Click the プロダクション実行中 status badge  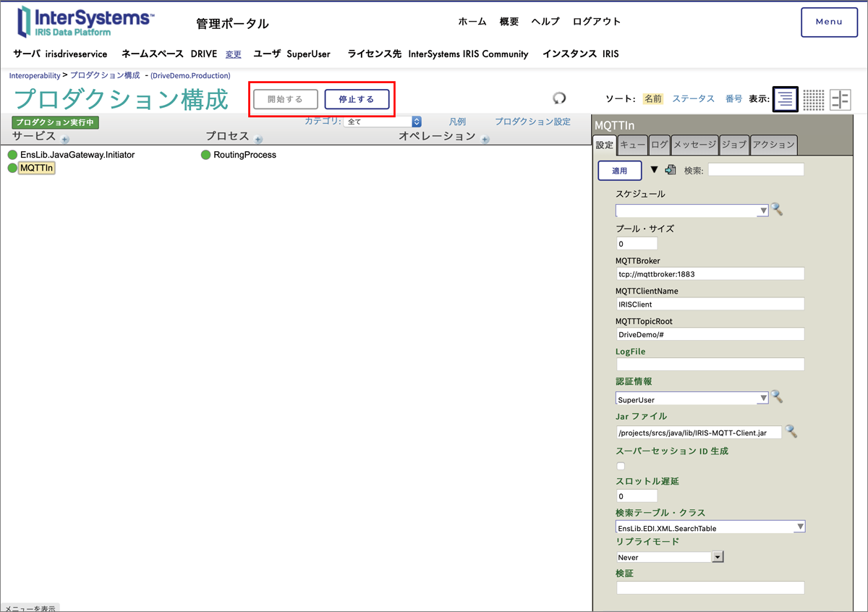(55, 122)
